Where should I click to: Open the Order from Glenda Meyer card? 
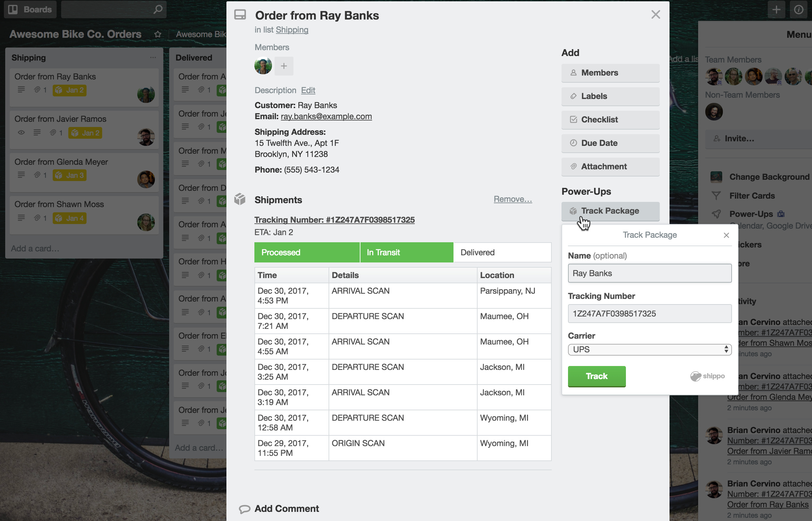pos(84,173)
